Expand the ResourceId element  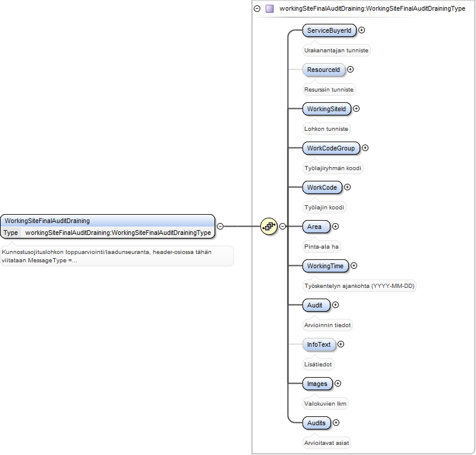click(351, 69)
